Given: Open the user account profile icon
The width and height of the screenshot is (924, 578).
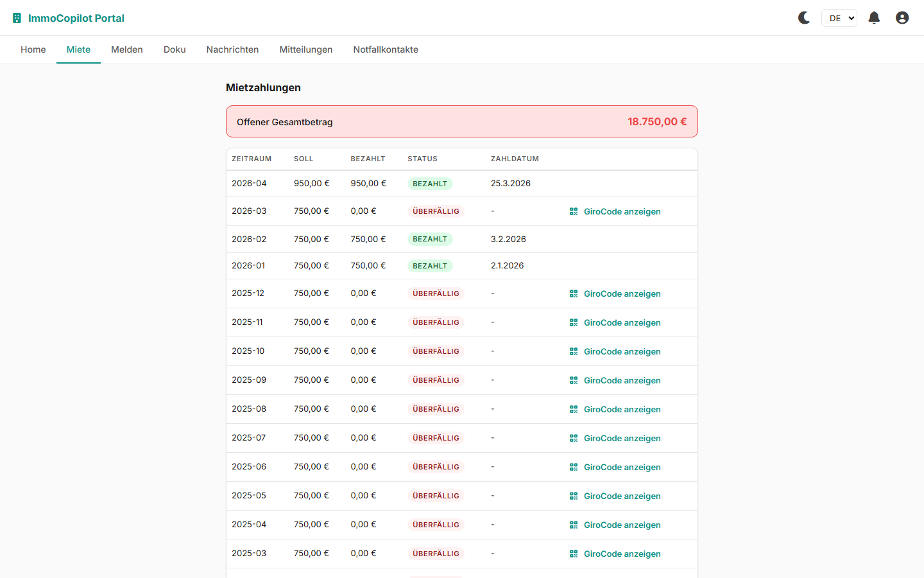Looking at the screenshot, I should pyautogui.click(x=902, y=18).
